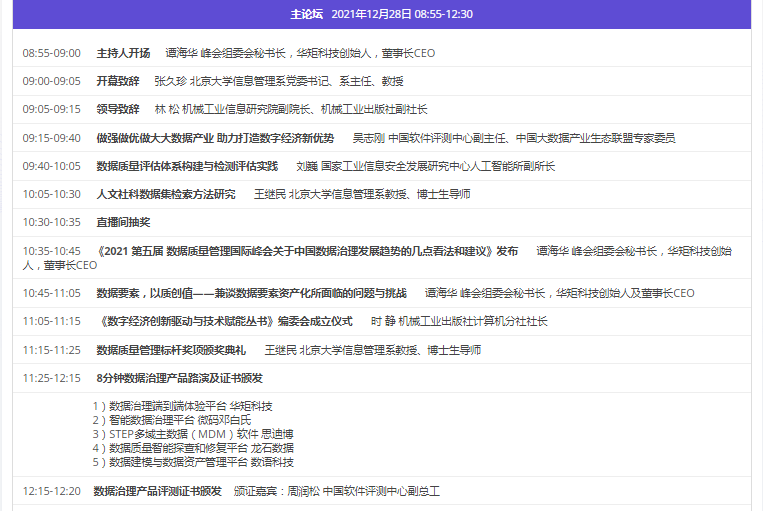This screenshot has width=763, height=511.
Task: Click 数据质量智能探查和修复平台 龙石数据
Action: pos(192,448)
